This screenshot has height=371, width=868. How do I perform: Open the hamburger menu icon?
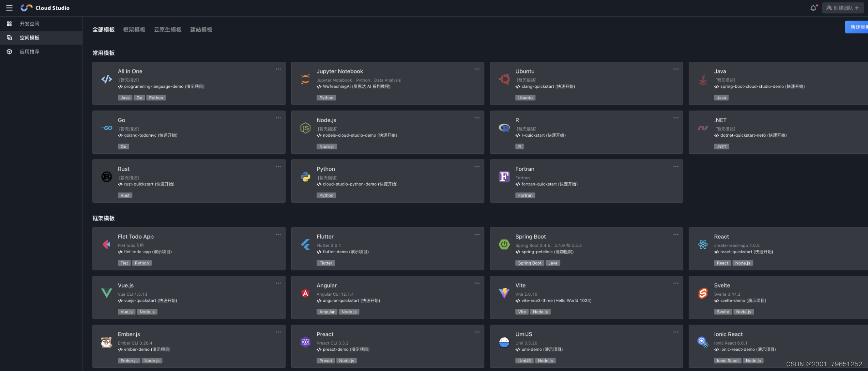(9, 7)
